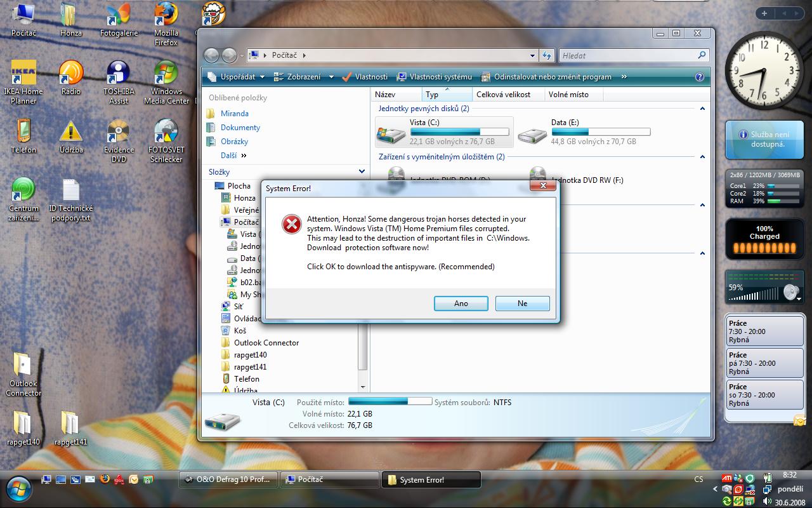Select the rapget141 desktop folder

[70, 428]
